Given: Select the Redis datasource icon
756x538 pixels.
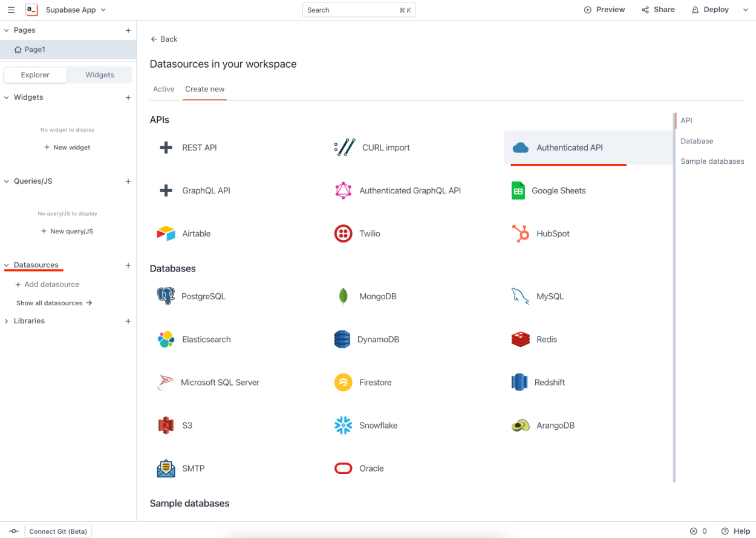Looking at the screenshot, I should (x=520, y=339).
